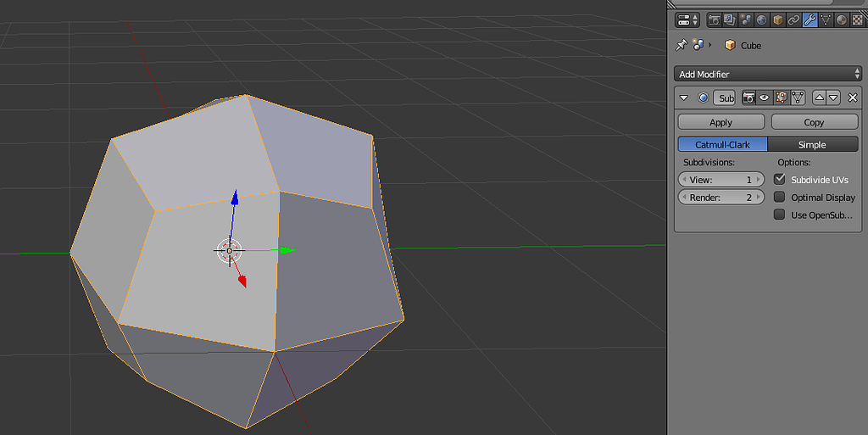Click the red X-axis manipulator arrow
Screen dimensions: 868x435
tap(242, 282)
